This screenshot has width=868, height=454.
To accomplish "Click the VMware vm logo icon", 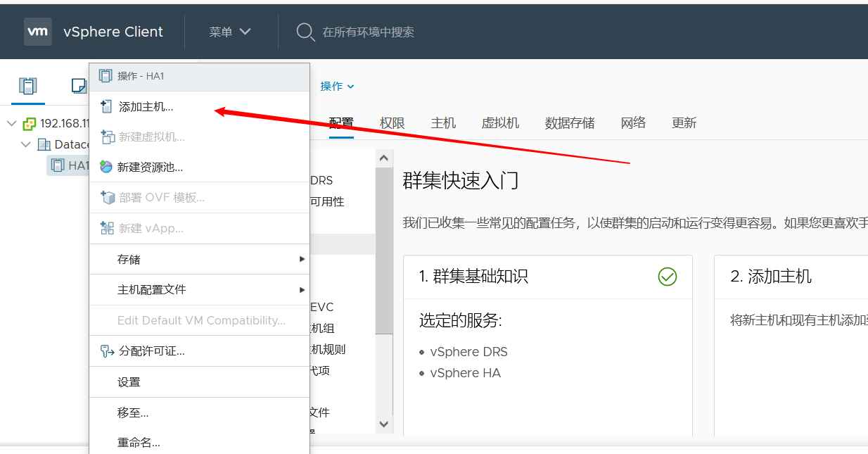I will coord(37,32).
